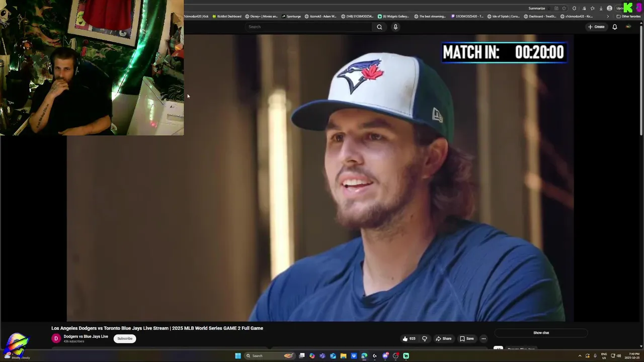Image resolution: width=644 pixels, height=362 pixels.
Task: Open the green app at taskbar end
Action: click(x=406, y=355)
